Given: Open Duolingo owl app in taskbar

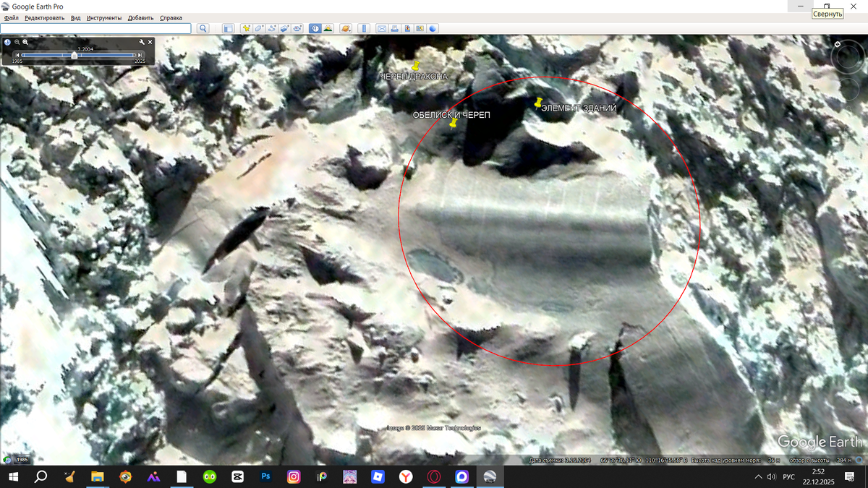Looking at the screenshot, I should tap(209, 476).
